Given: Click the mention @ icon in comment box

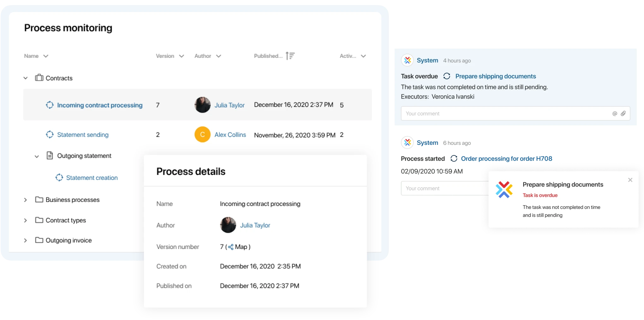Looking at the screenshot, I should tap(614, 114).
